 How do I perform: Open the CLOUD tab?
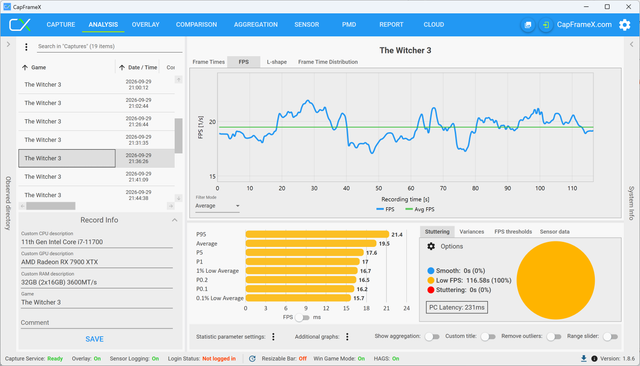pyautogui.click(x=433, y=24)
